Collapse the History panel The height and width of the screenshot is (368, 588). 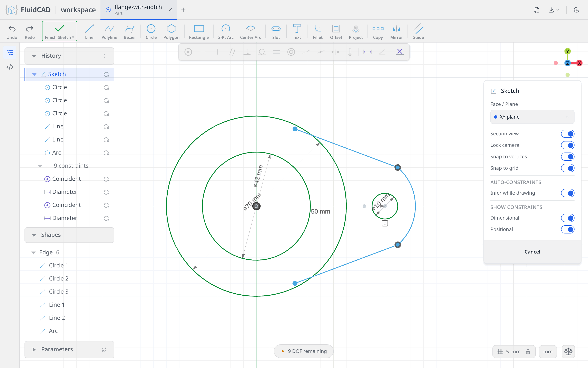coord(34,56)
